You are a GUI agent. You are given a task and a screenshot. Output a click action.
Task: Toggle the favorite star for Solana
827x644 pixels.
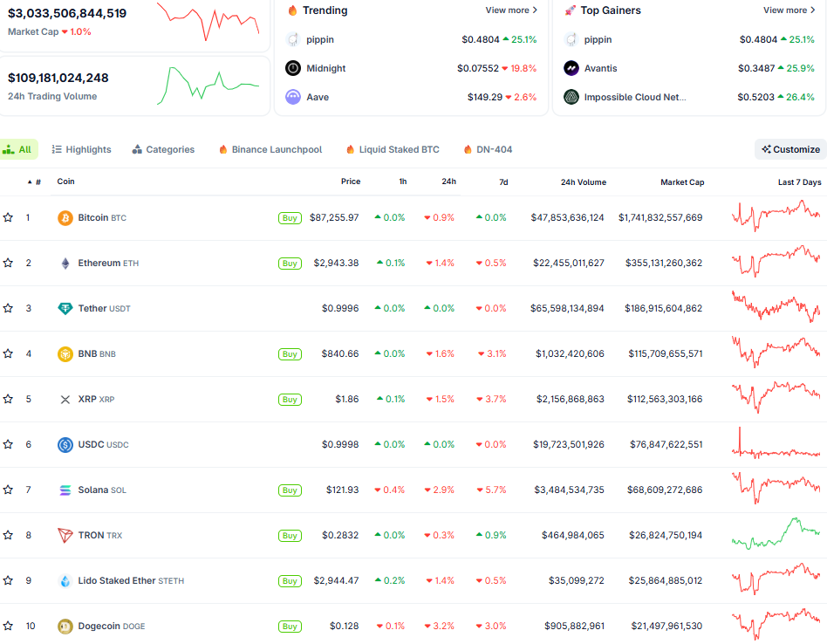(x=8, y=490)
